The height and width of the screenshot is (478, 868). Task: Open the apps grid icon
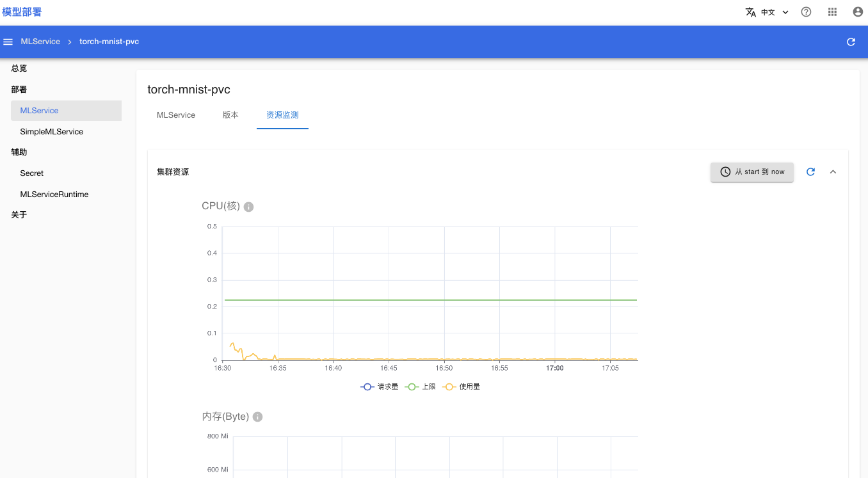point(832,12)
